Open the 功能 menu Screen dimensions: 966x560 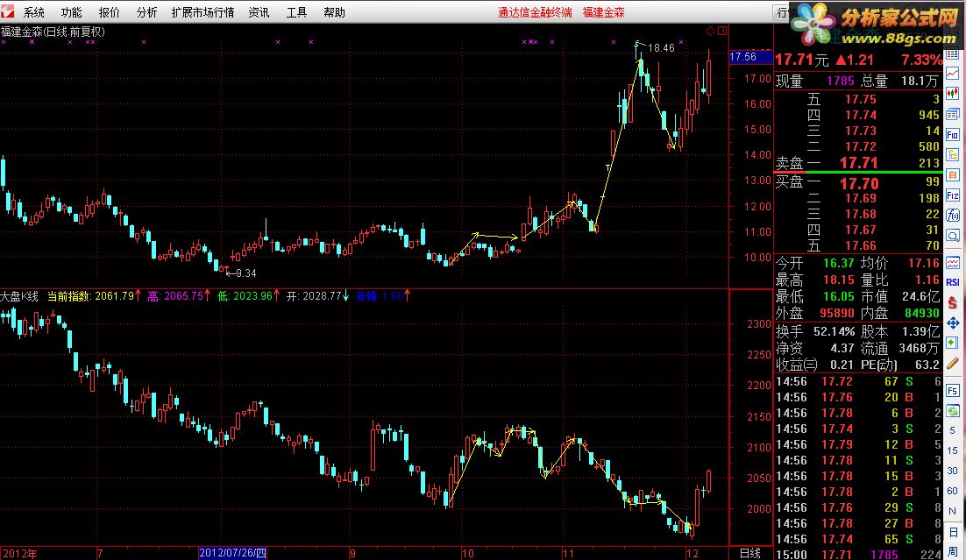tap(72, 12)
